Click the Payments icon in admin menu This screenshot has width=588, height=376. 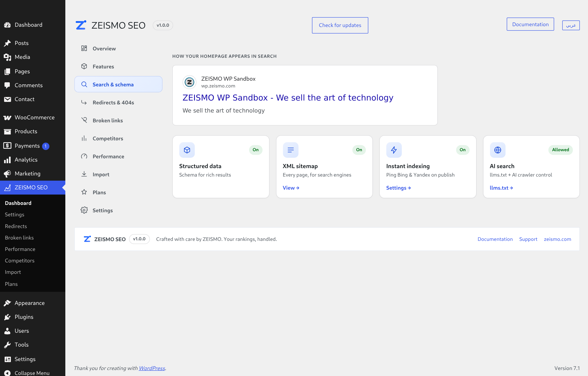7,145
